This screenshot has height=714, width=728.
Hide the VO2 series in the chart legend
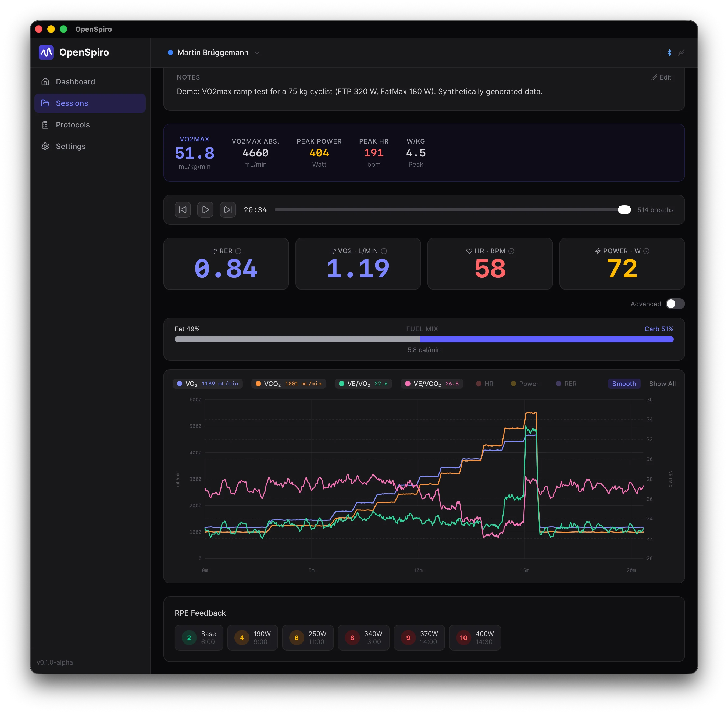(208, 384)
